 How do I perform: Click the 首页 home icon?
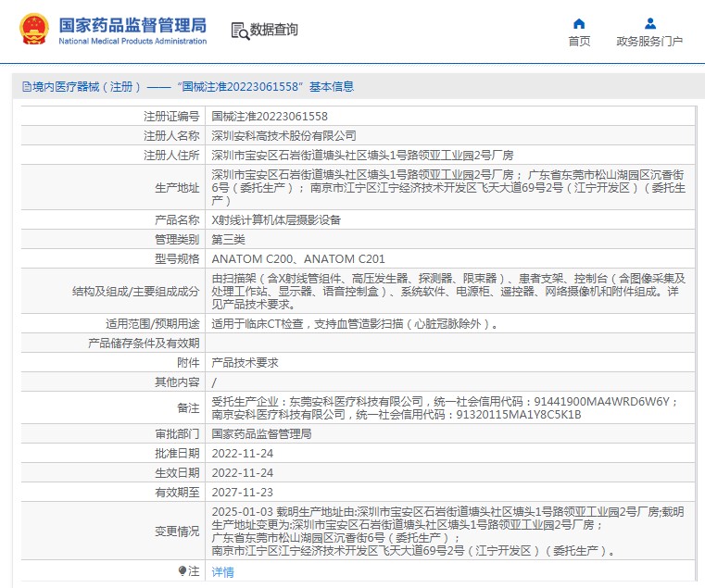click(x=579, y=23)
